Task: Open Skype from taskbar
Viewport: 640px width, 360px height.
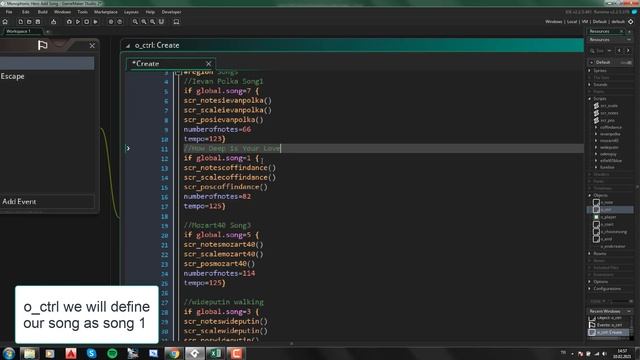Action: click(x=91, y=353)
